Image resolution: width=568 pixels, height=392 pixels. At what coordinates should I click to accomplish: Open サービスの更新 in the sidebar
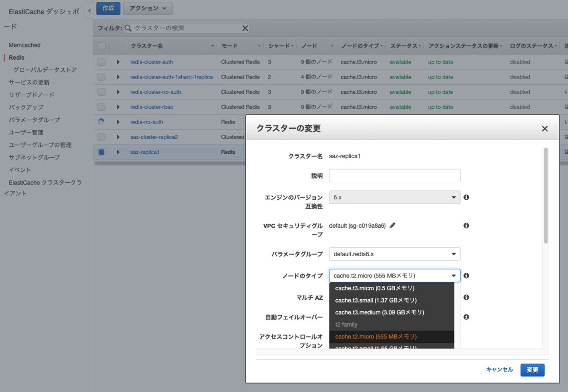coord(29,82)
